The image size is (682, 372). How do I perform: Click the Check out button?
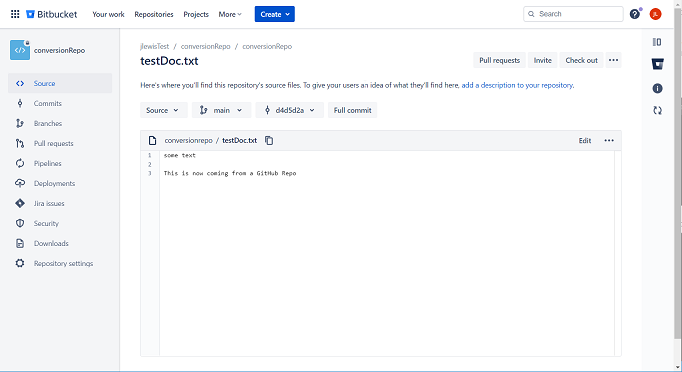582,60
